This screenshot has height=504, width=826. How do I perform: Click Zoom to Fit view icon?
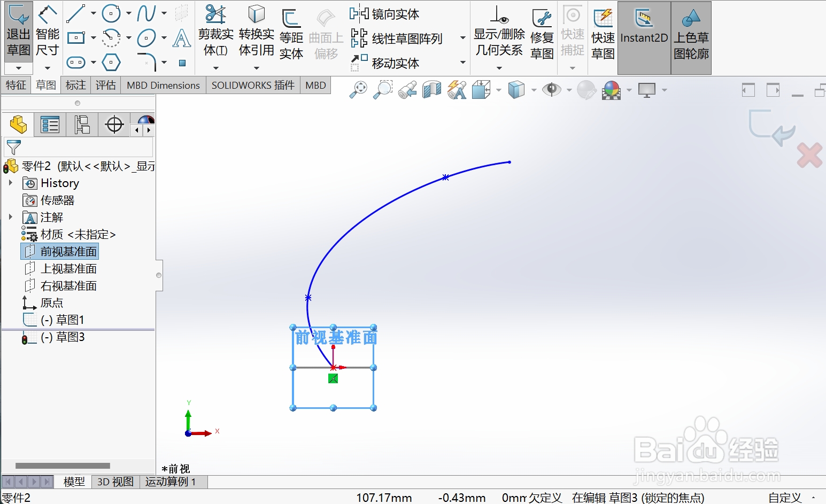pos(359,90)
